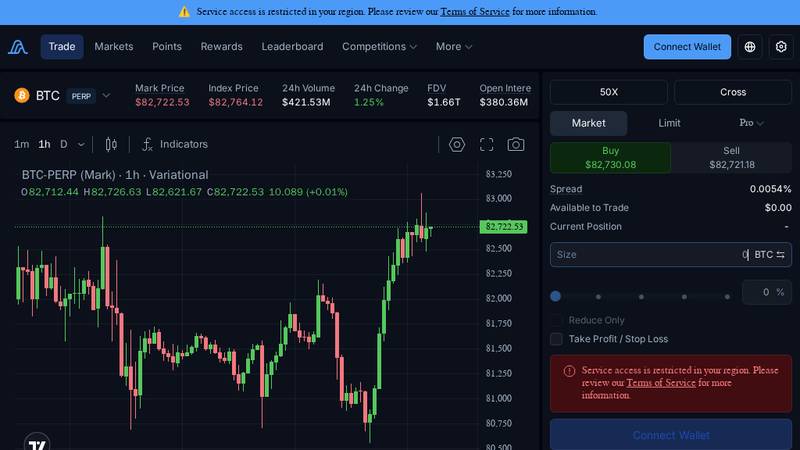
Task: Click the Spread label
Action: click(x=566, y=189)
